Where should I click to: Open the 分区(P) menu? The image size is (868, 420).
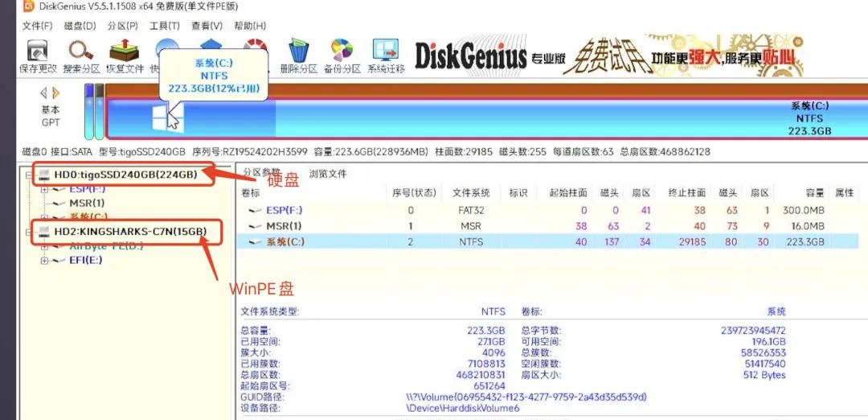tap(123, 26)
